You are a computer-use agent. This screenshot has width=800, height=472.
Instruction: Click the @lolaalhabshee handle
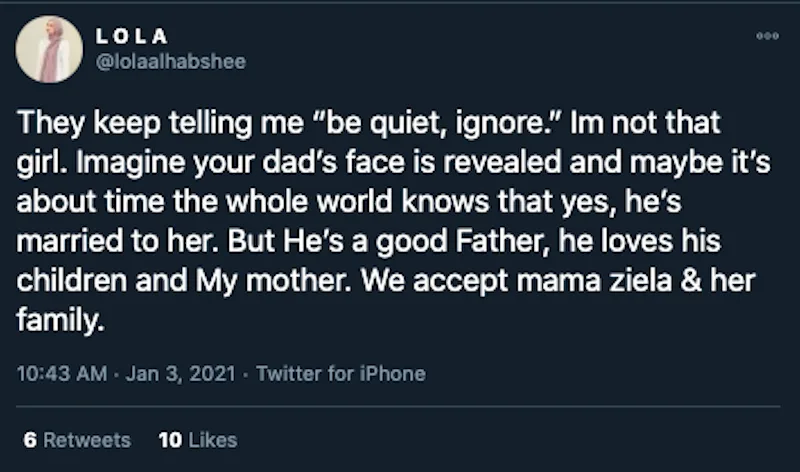(x=169, y=62)
